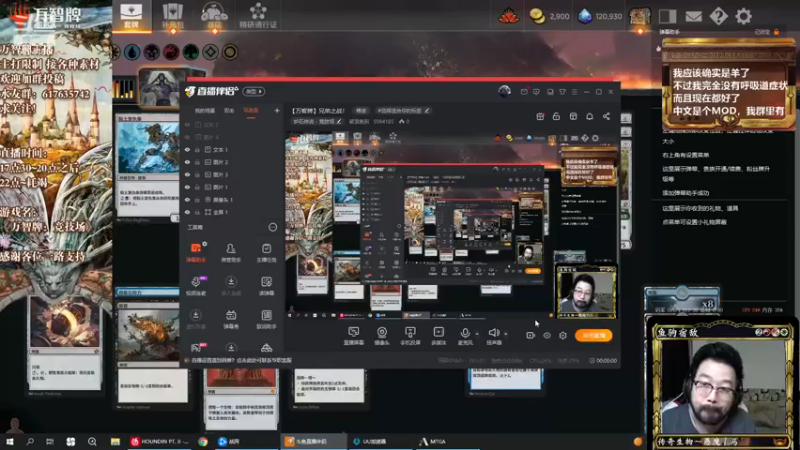Switch to first scene tab
The height and width of the screenshot is (450, 800).
pyautogui.click(x=205, y=110)
